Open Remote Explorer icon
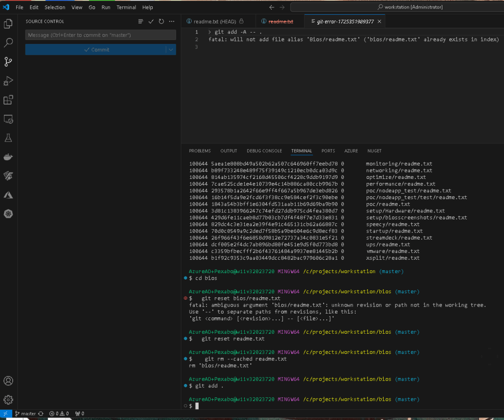504x420 pixels. 8,119
